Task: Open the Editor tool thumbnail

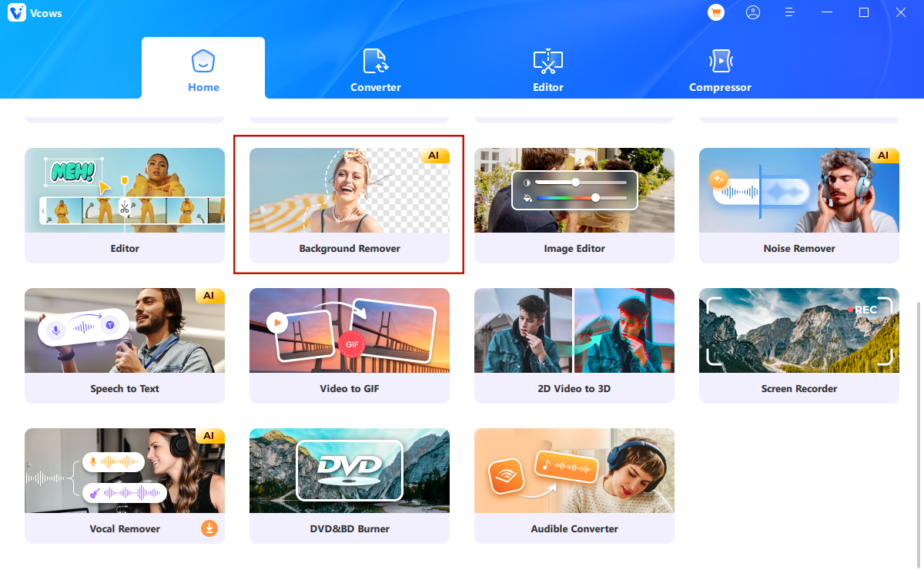Action: (x=125, y=190)
